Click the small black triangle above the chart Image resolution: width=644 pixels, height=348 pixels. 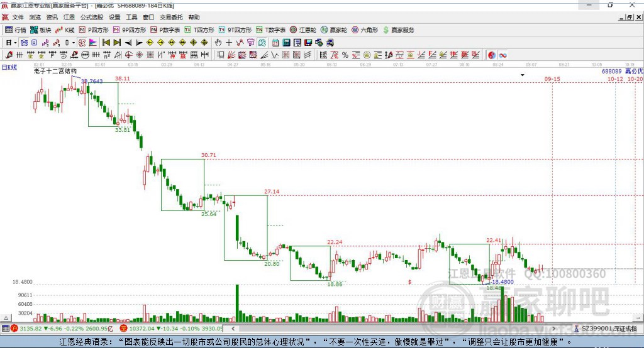523,75
